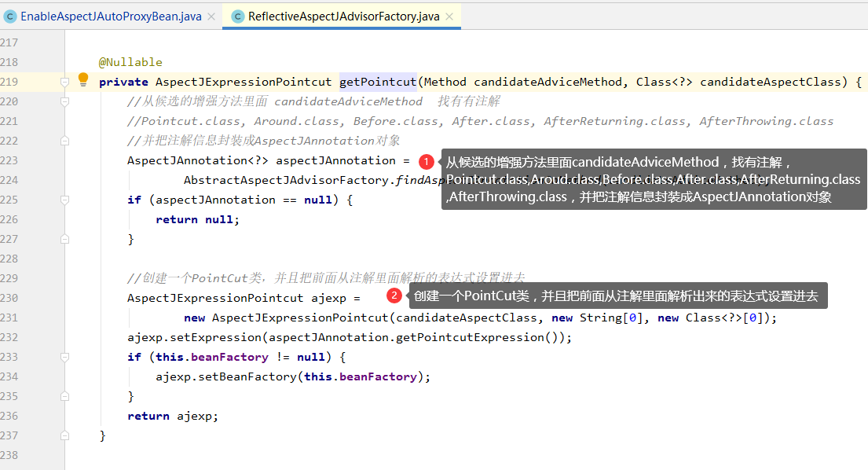This screenshot has height=470, width=868.
Task: Click the 'ajexp =' variable declaration on line 230
Action: point(335,298)
